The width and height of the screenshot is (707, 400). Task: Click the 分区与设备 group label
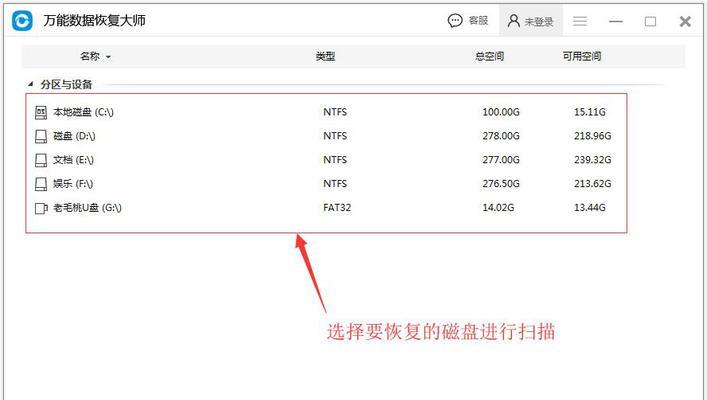(x=66, y=84)
